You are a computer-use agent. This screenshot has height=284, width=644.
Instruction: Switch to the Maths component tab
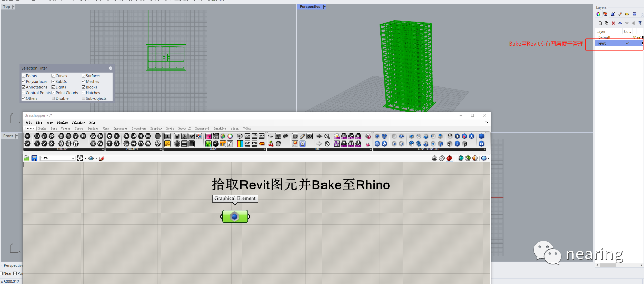pyautogui.click(x=42, y=129)
